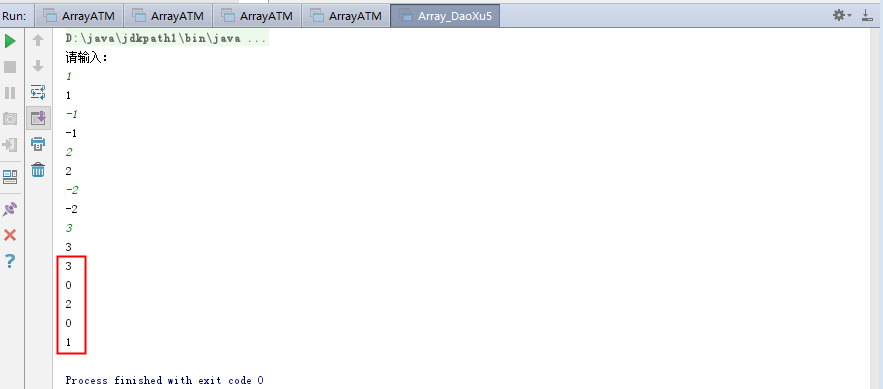883x389 pixels.
Task: Click the black -2 output line
Action: [72, 209]
